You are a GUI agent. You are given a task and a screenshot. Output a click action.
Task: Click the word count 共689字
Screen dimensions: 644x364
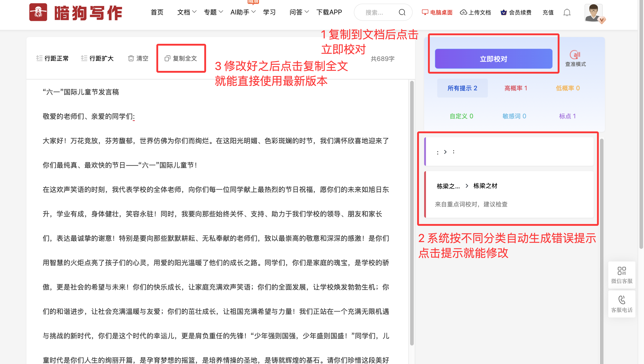coord(382,58)
